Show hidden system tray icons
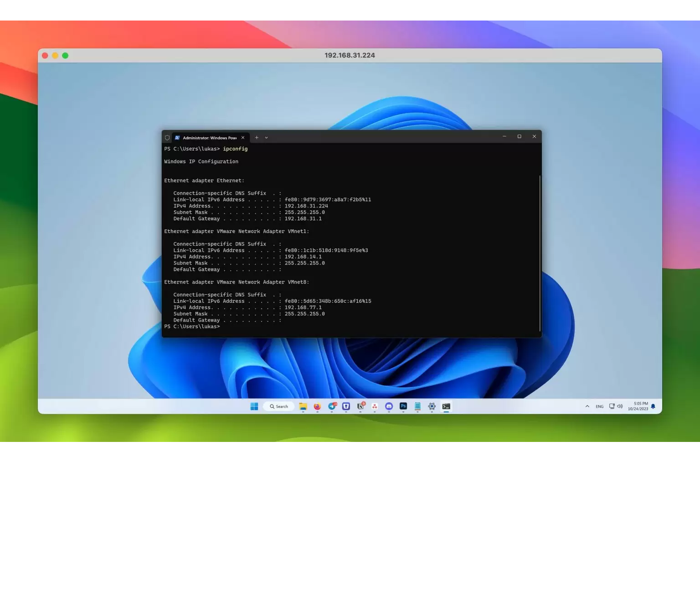The width and height of the screenshot is (700, 597). pyautogui.click(x=587, y=406)
